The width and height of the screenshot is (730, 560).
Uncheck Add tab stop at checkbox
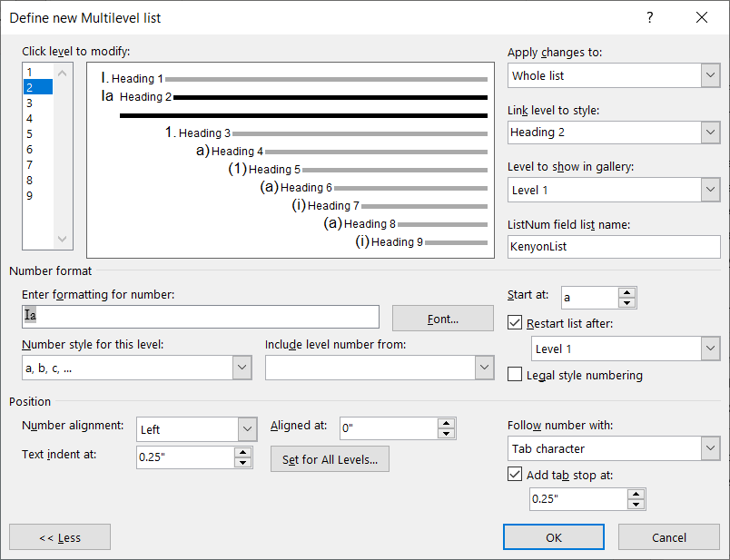coord(515,475)
